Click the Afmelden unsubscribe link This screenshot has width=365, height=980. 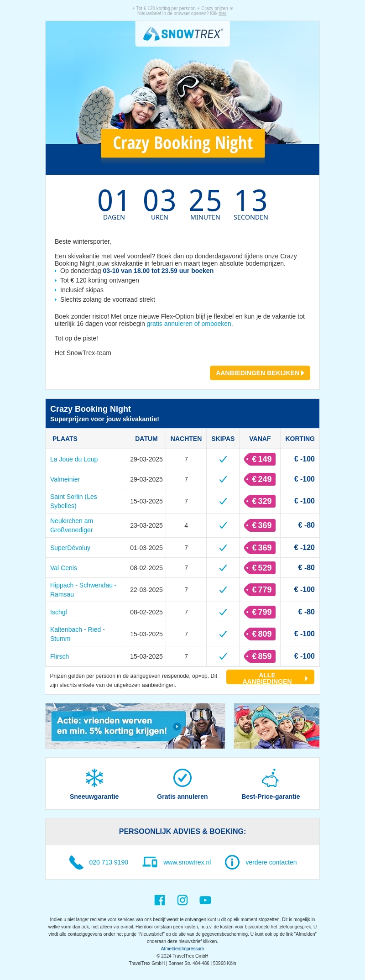click(x=171, y=949)
